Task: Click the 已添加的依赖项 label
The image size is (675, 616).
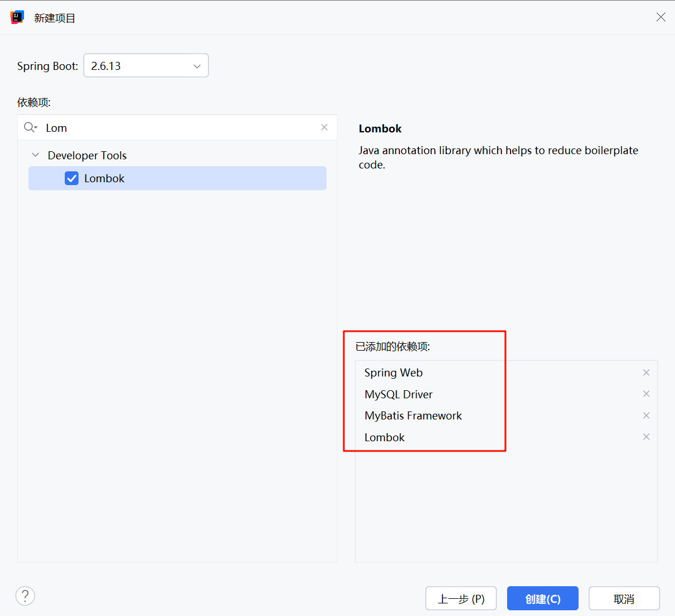Action: pyautogui.click(x=393, y=347)
